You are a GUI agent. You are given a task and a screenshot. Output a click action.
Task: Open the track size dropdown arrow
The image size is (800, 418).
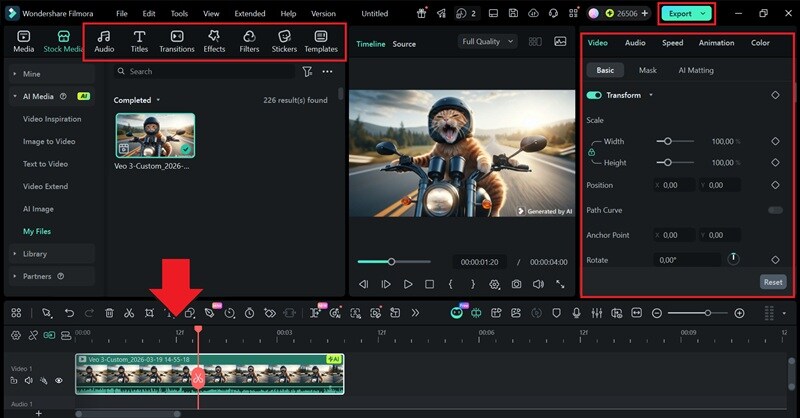pos(784,313)
